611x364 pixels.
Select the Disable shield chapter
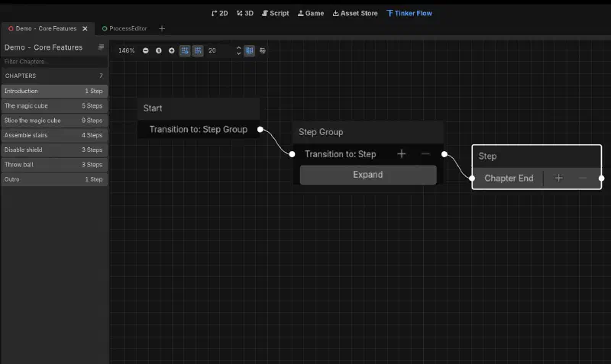[54, 150]
